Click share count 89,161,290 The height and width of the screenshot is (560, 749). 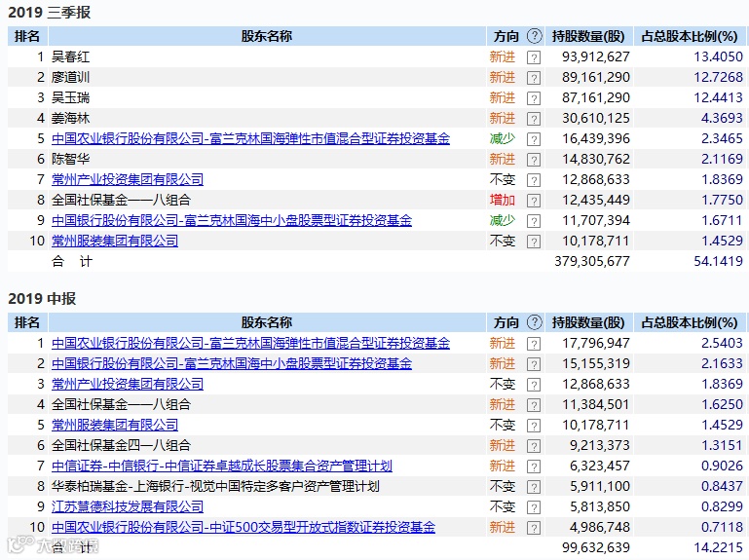click(x=596, y=77)
